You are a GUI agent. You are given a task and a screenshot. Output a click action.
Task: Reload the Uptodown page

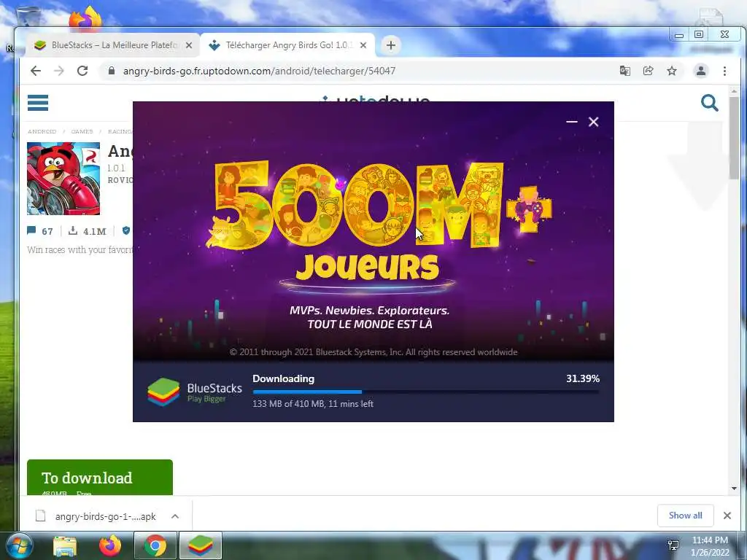82,71
